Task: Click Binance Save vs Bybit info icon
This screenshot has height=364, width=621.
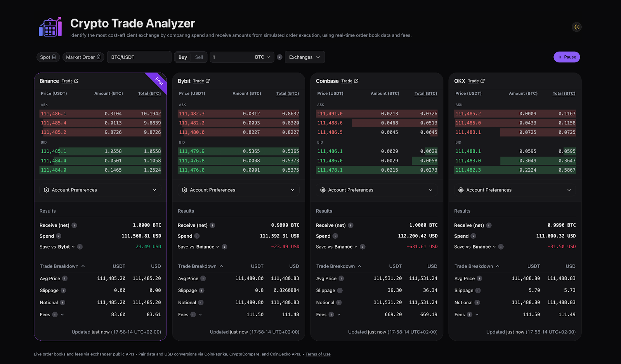Action: (80, 247)
